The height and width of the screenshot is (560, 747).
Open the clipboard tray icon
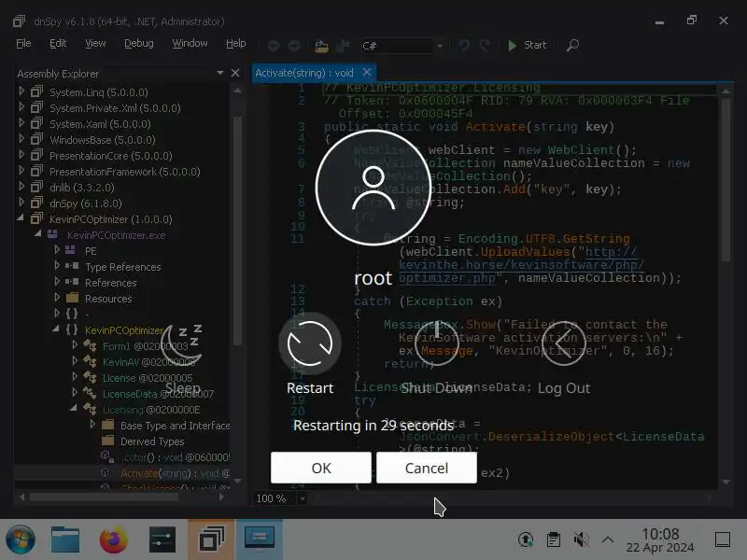(x=553, y=539)
